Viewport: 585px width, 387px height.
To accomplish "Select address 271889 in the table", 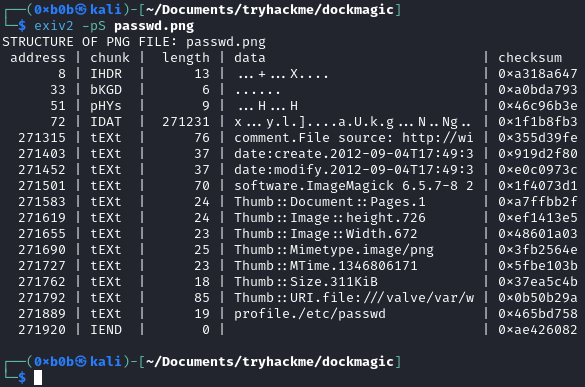I will 42,313.
